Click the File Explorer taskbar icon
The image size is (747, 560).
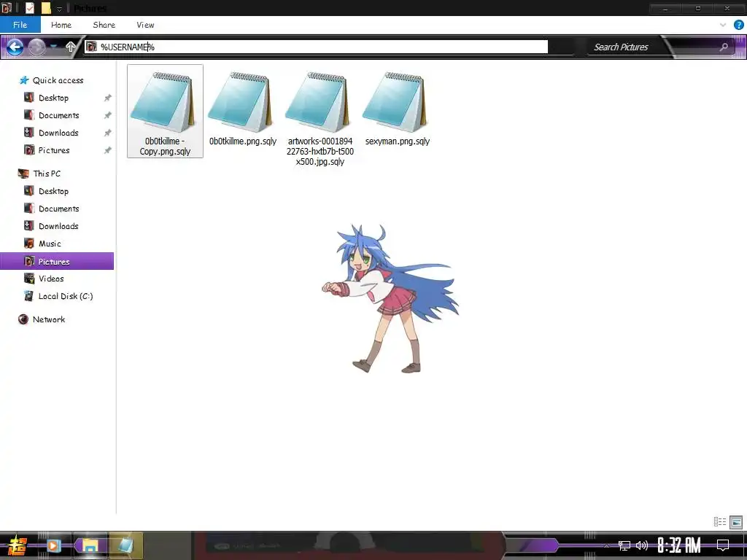[x=90, y=545]
